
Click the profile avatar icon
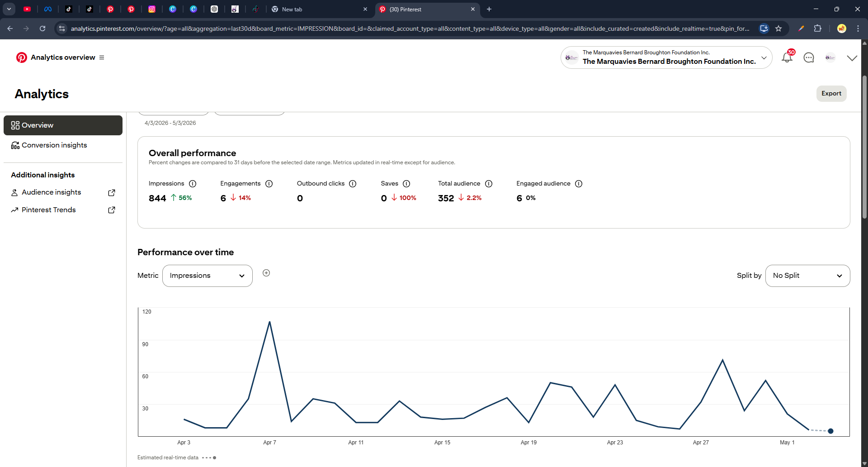click(x=830, y=57)
